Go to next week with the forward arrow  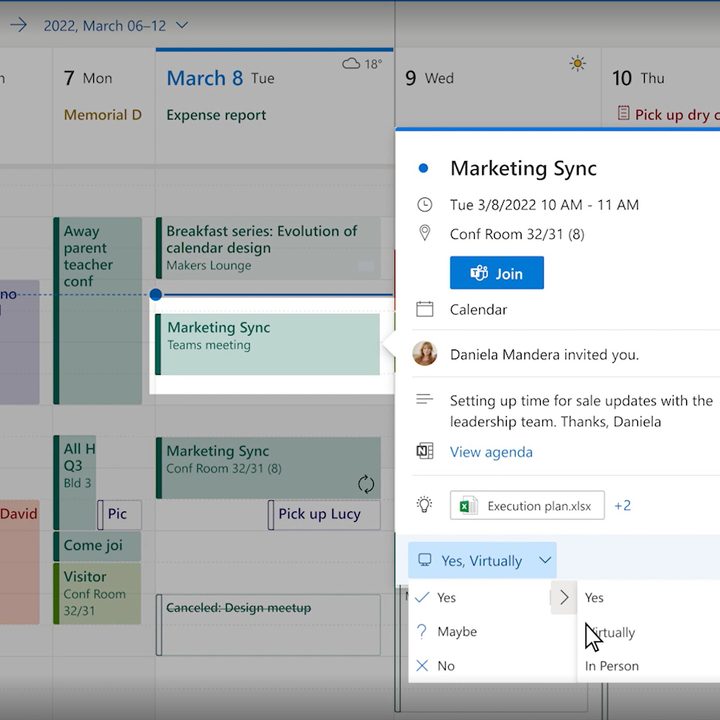[x=18, y=25]
